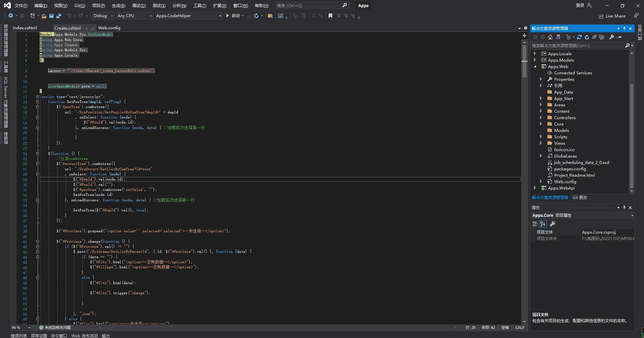Toggle a bookmark with the bookmark icon
Image resolution: width=644 pixels, height=338 pixels.
pyautogui.click(x=331, y=16)
